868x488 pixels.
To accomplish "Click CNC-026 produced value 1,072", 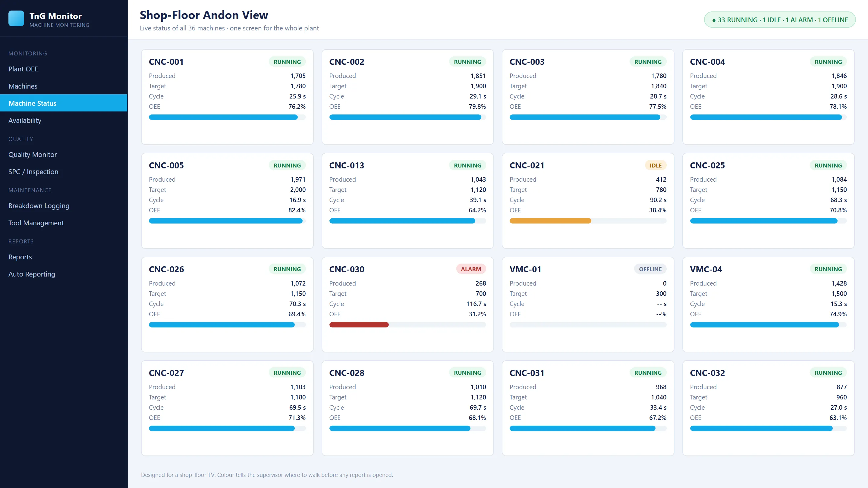I will click(x=298, y=283).
